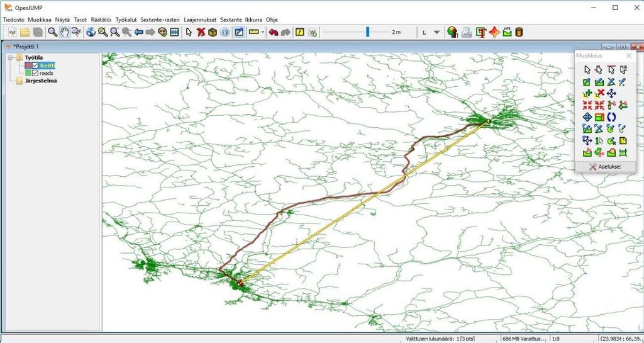Toggle visibility checkbox of Reitti layer

[35, 65]
